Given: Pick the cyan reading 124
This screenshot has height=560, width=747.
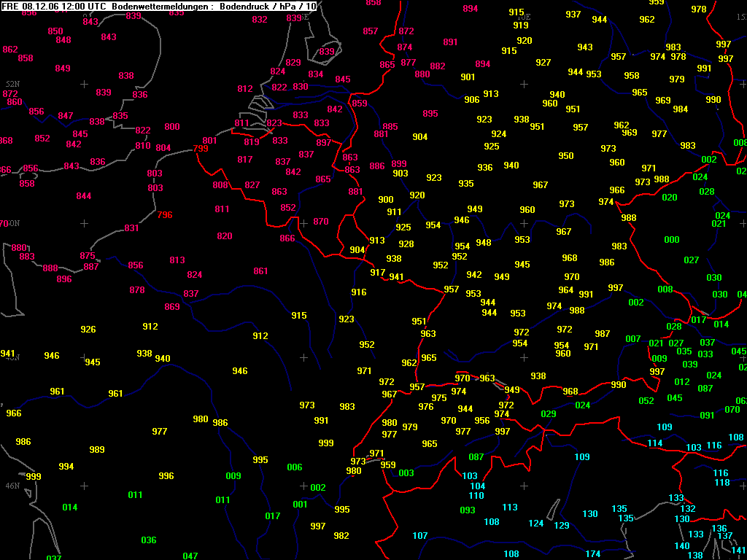Looking at the screenshot, I should [x=536, y=524].
